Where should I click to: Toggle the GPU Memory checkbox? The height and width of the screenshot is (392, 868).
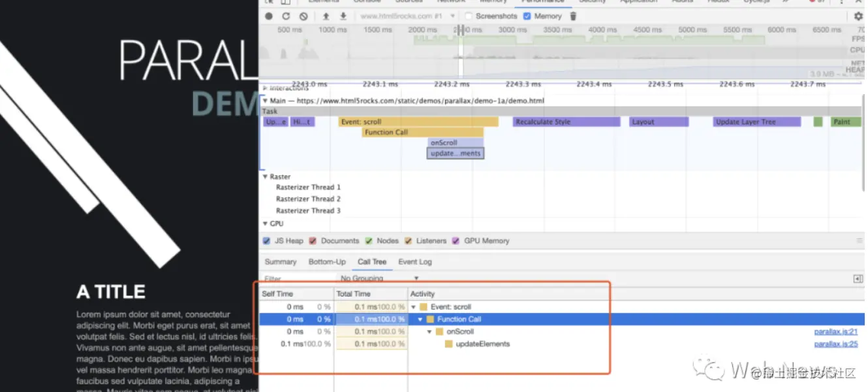coord(456,241)
